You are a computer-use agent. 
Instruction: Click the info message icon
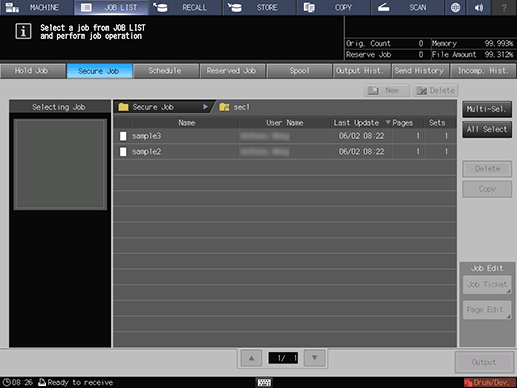pyautogui.click(x=23, y=31)
